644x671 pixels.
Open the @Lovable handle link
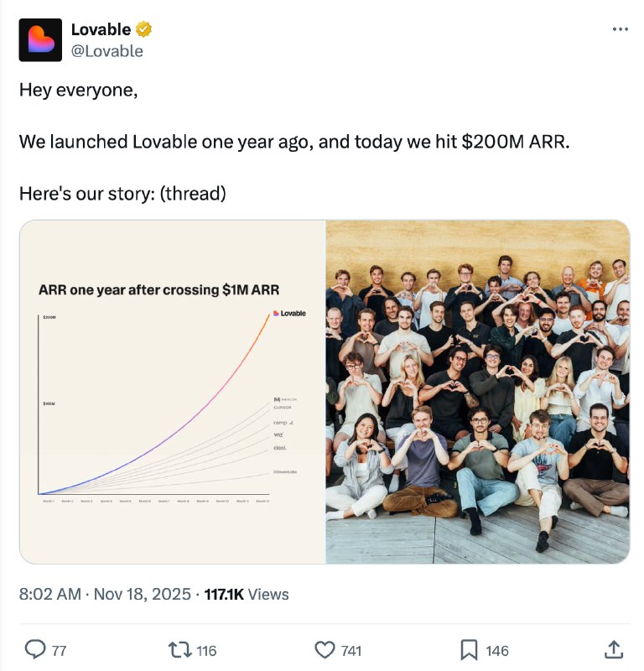tap(106, 51)
